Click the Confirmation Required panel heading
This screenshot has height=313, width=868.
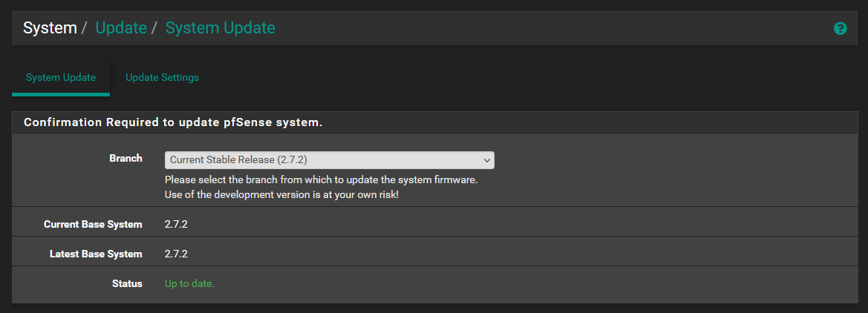(x=173, y=122)
